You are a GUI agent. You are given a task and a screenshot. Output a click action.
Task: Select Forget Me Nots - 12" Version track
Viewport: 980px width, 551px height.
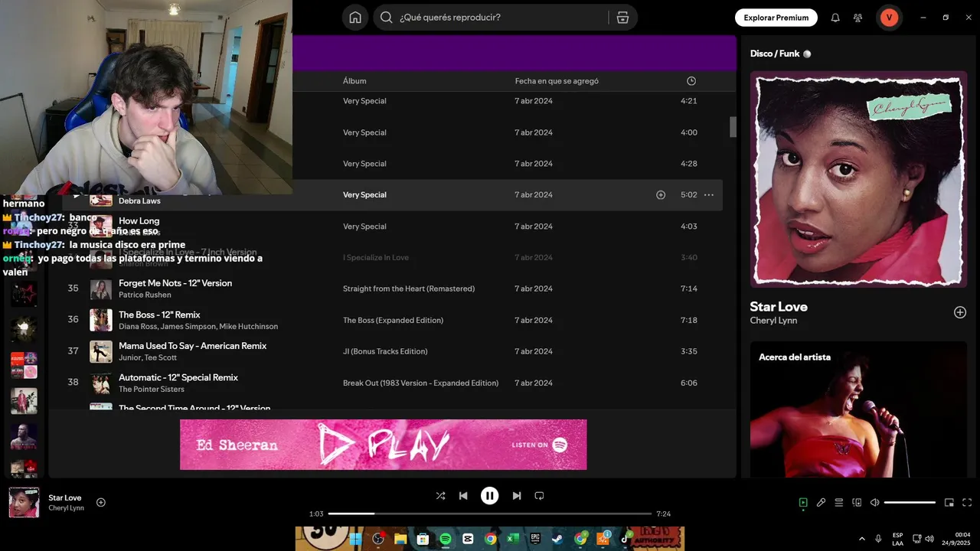[x=175, y=283]
